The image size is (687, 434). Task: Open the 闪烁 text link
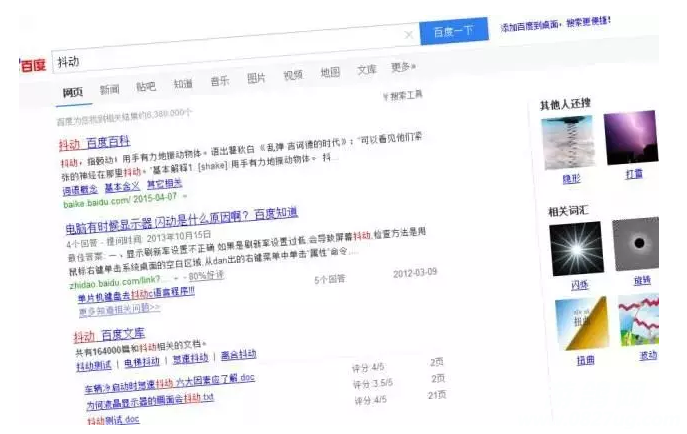coord(580,285)
